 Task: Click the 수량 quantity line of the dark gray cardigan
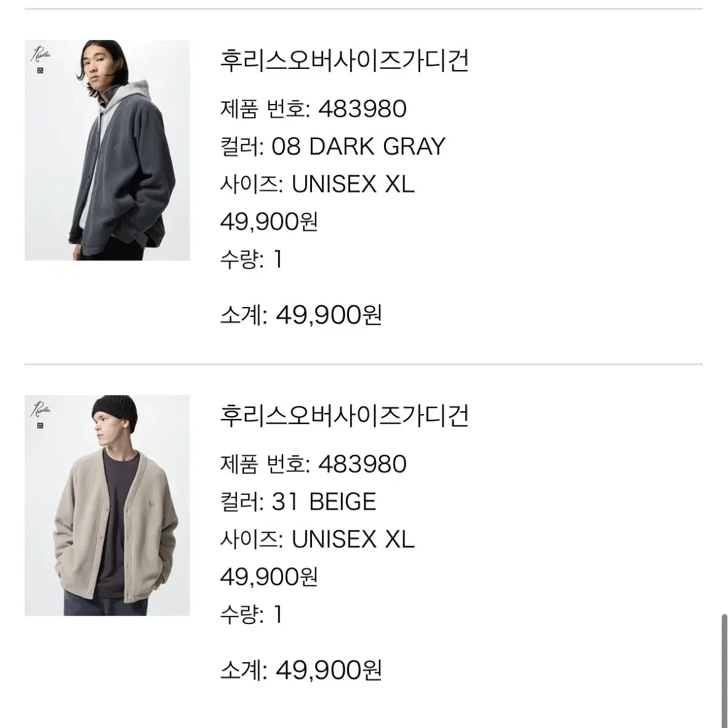[251, 259]
